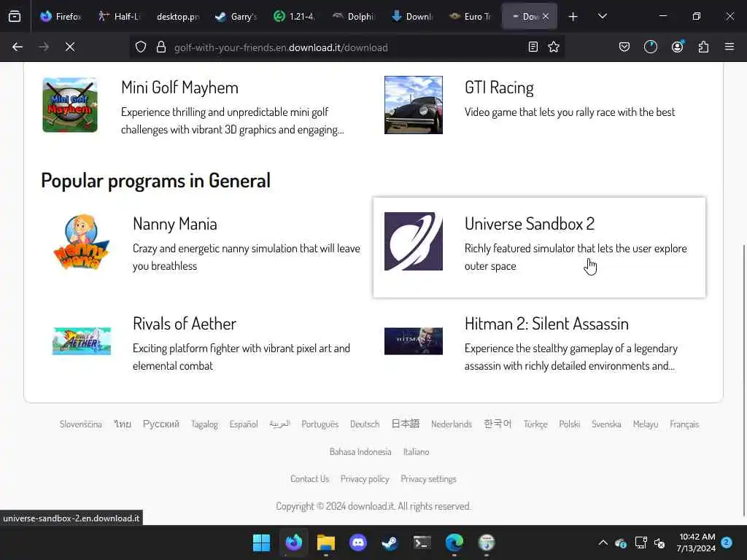
Task: Close the current Download tab
Action: click(x=546, y=16)
